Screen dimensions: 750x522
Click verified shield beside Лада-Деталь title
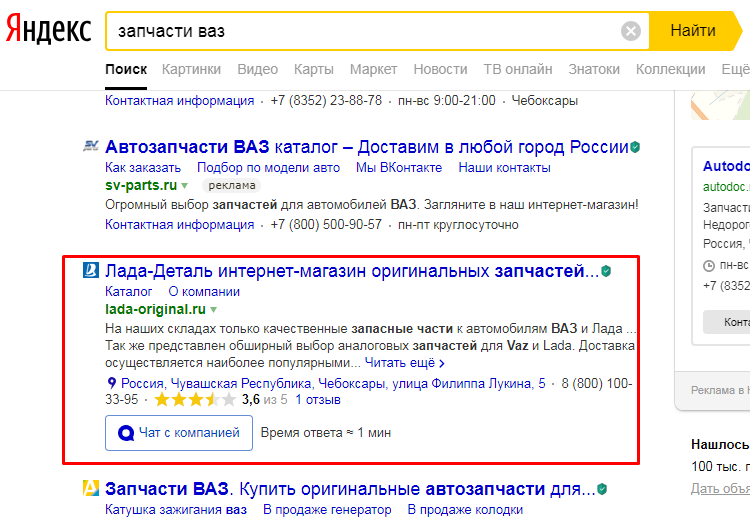tap(606, 271)
